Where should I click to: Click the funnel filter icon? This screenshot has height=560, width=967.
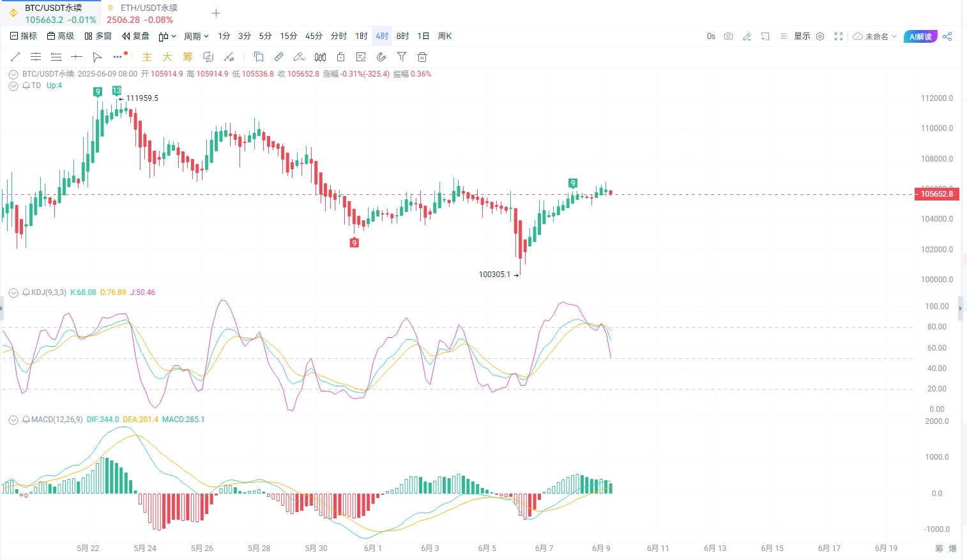(x=402, y=57)
